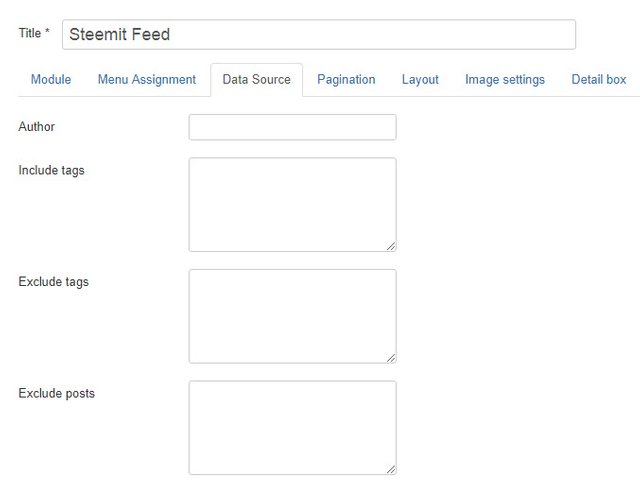
Task: Grab the Exclude posts textarea resize handle
Action: (x=391, y=470)
